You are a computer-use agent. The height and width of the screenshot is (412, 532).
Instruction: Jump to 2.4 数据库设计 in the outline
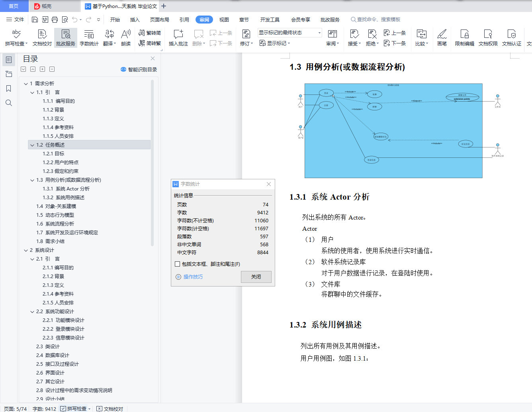[53, 355]
